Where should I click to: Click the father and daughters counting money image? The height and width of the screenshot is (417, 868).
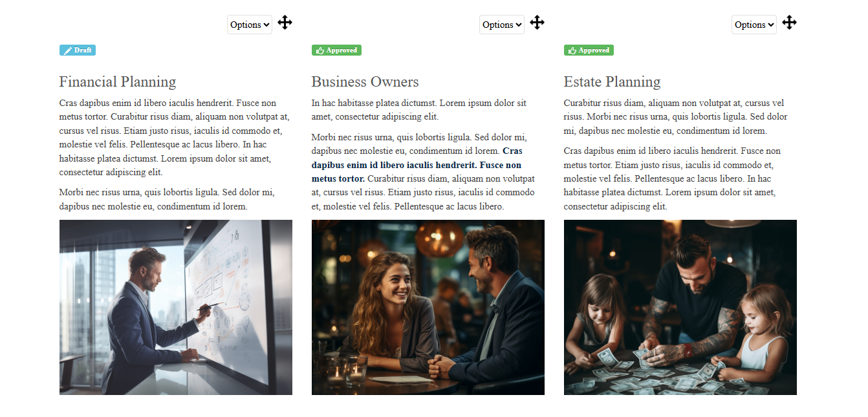[680, 307]
